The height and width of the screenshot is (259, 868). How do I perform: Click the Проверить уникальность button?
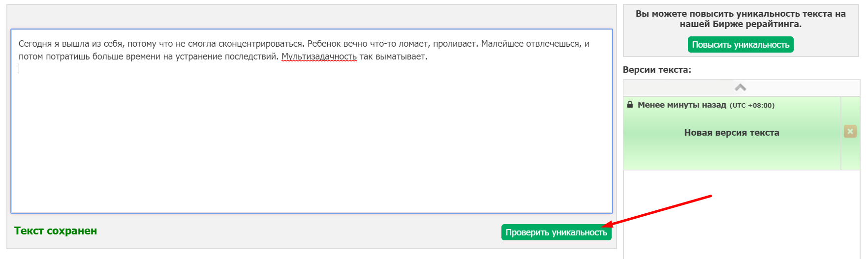556,232
